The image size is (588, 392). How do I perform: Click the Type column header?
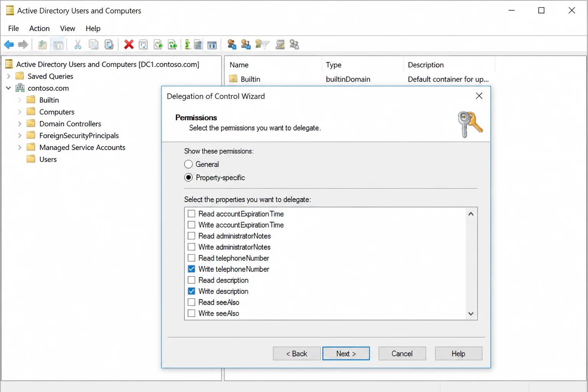point(363,65)
